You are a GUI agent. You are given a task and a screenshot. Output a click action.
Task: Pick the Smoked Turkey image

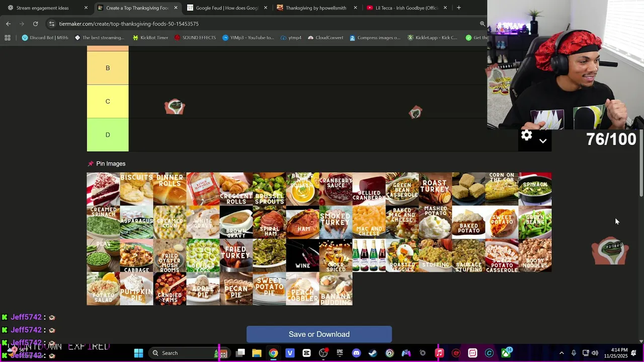point(336,222)
